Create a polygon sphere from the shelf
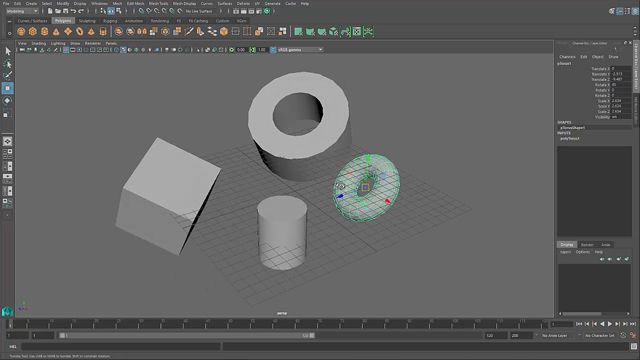 click(x=21, y=31)
